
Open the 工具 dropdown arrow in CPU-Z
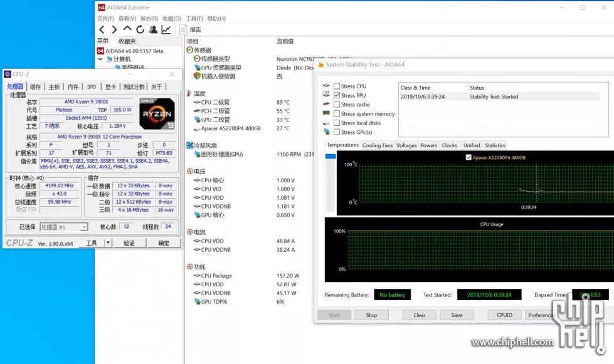click(x=108, y=243)
